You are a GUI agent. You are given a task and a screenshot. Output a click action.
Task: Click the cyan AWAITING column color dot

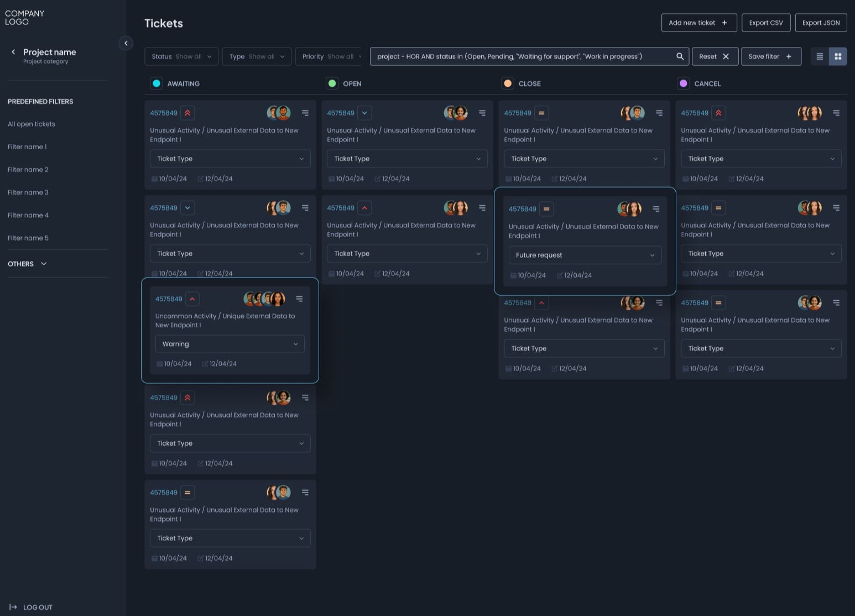click(x=157, y=83)
